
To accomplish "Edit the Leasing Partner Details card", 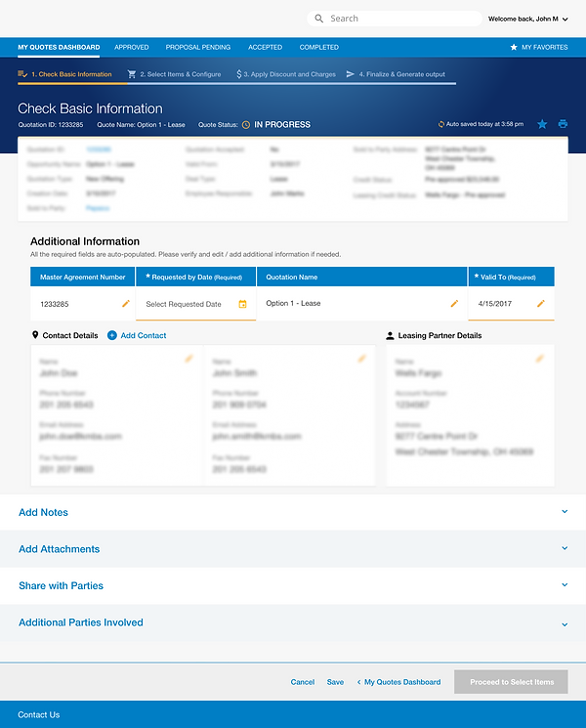I will (539, 359).
